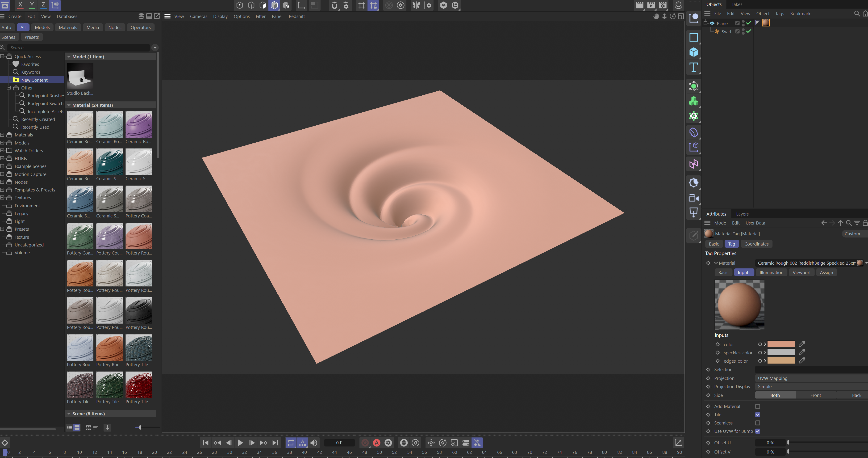
Task: Toggle X-axis lock
Action: coord(20,5)
